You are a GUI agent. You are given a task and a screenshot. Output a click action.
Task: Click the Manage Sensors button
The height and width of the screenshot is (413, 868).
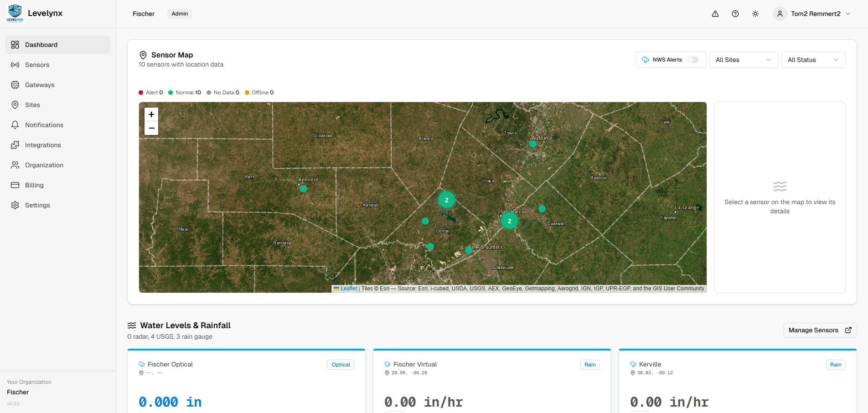[820, 330]
